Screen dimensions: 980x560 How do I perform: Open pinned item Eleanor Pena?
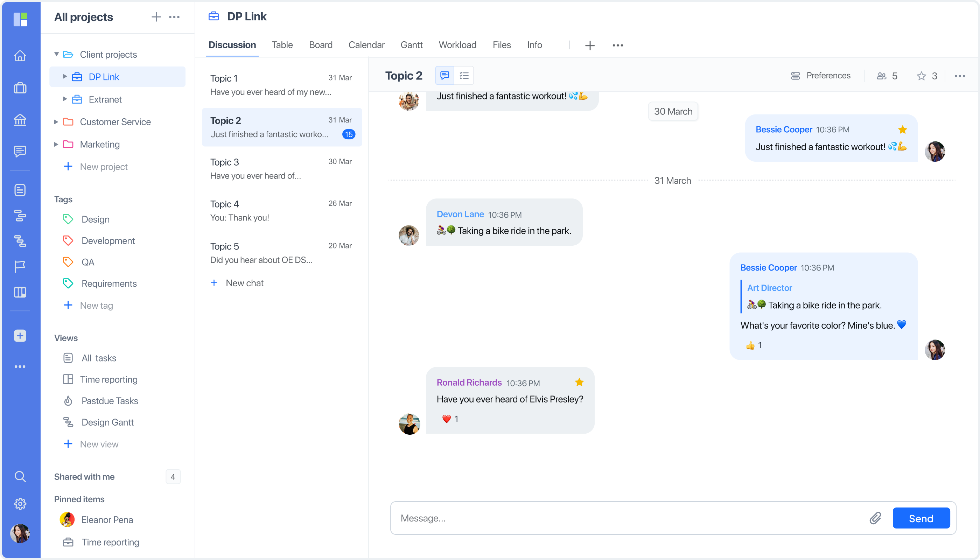point(97,520)
